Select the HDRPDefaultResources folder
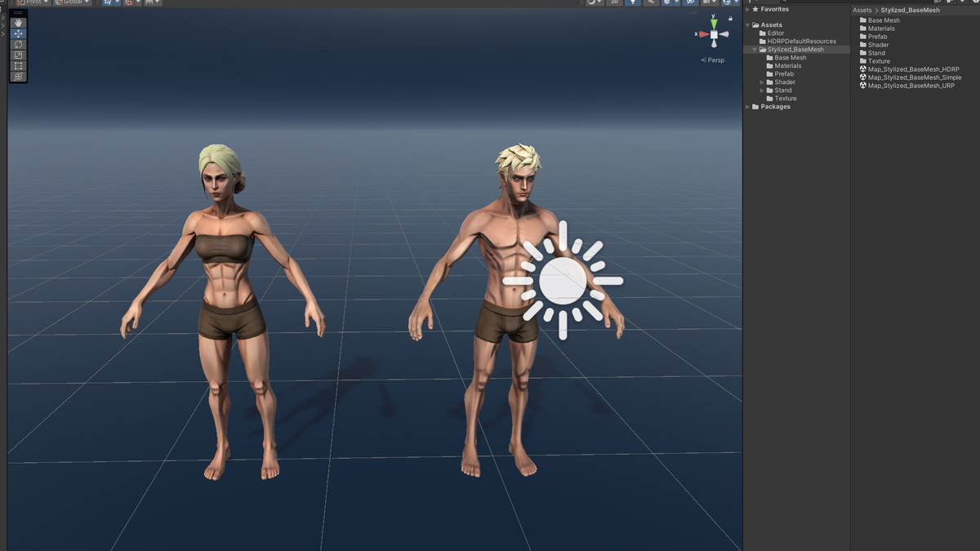 (796, 42)
